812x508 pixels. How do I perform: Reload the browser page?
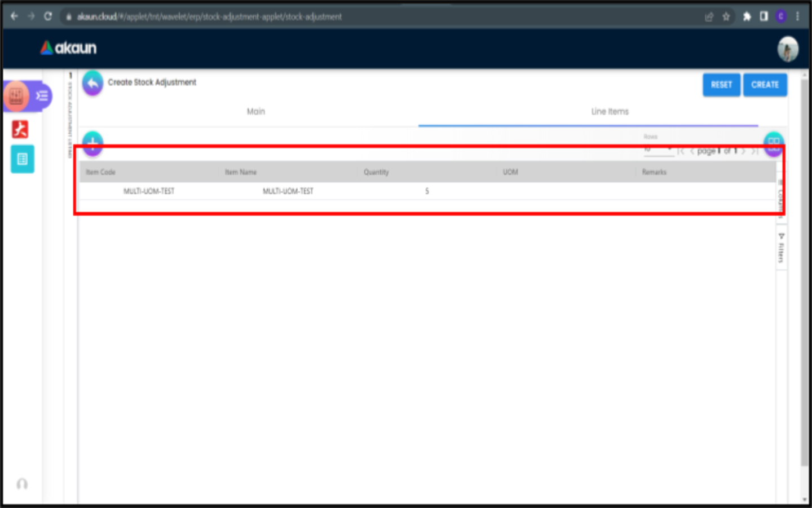[48, 16]
